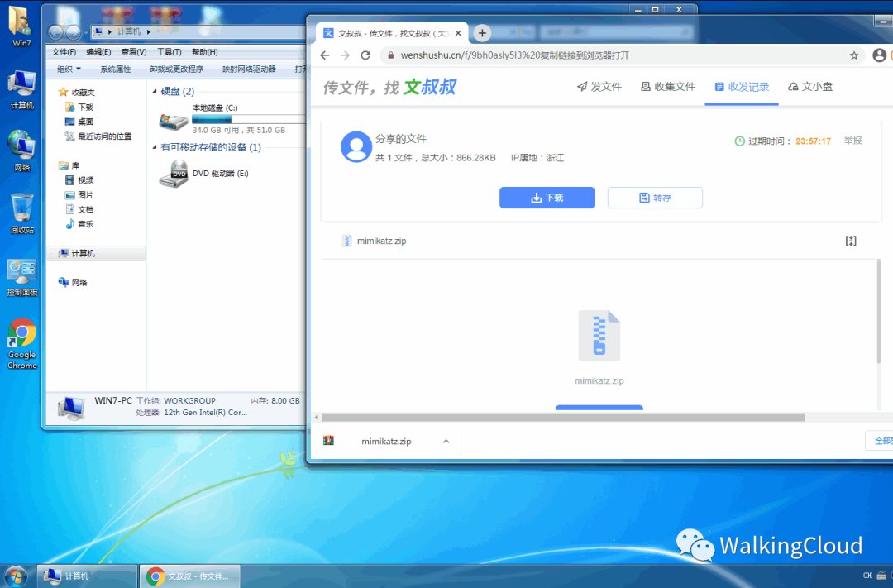This screenshot has height=588, width=893.
Task: Open the 帮助(H) menu in Explorer
Action: 204,52
